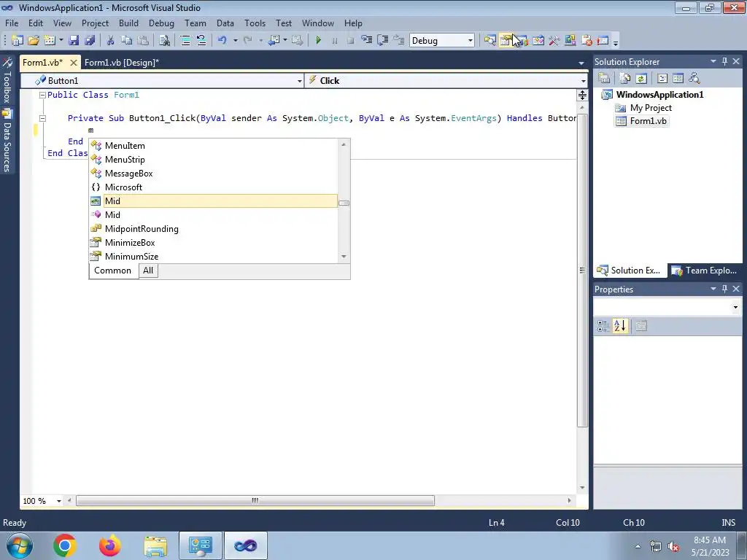Viewport: 747px width, 560px height.
Task: Open the Undo history dropdown arrow
Action: click(x=236, y=41)
